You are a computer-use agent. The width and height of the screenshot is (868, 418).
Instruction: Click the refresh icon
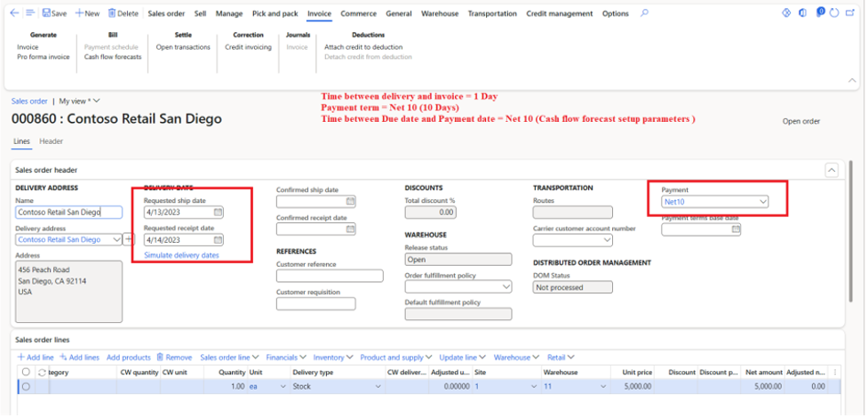pos(835,13)
